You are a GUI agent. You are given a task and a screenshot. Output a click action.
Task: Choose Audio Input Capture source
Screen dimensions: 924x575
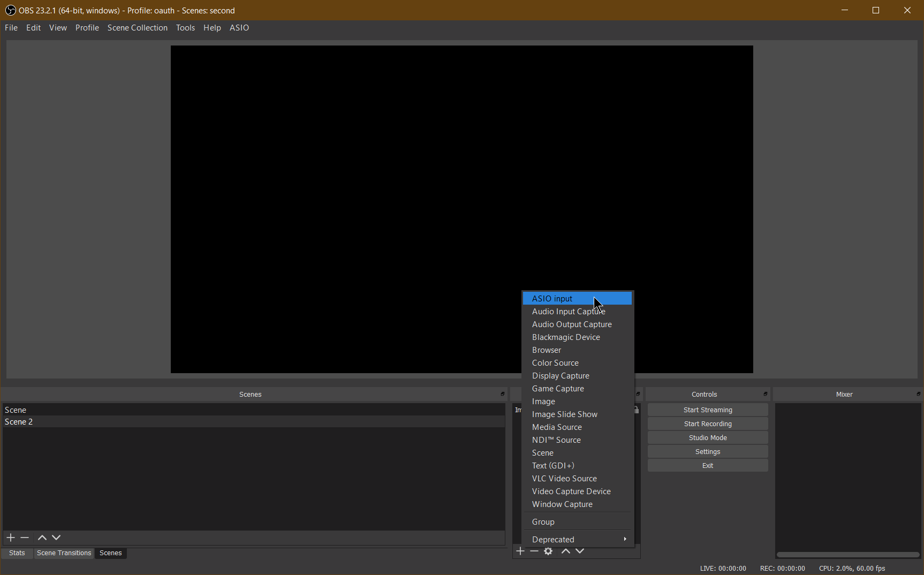pyautogui.click(x=578, y=312)
